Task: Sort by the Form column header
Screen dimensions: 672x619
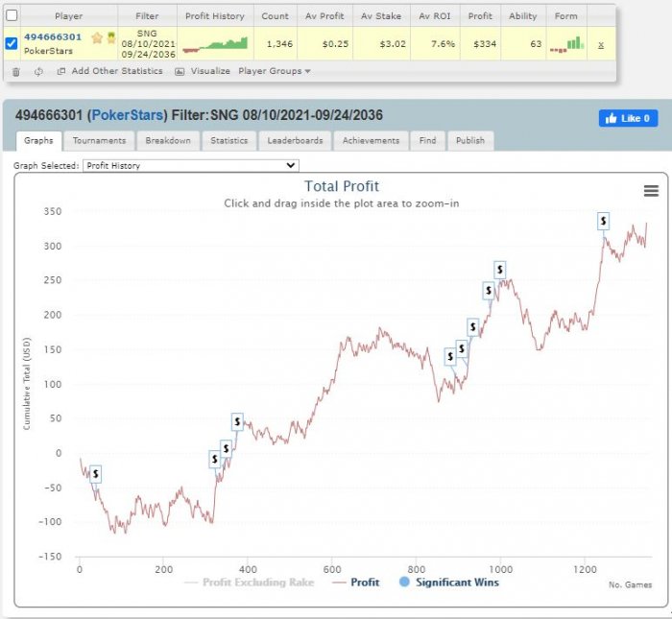Action: click(565, 16)
